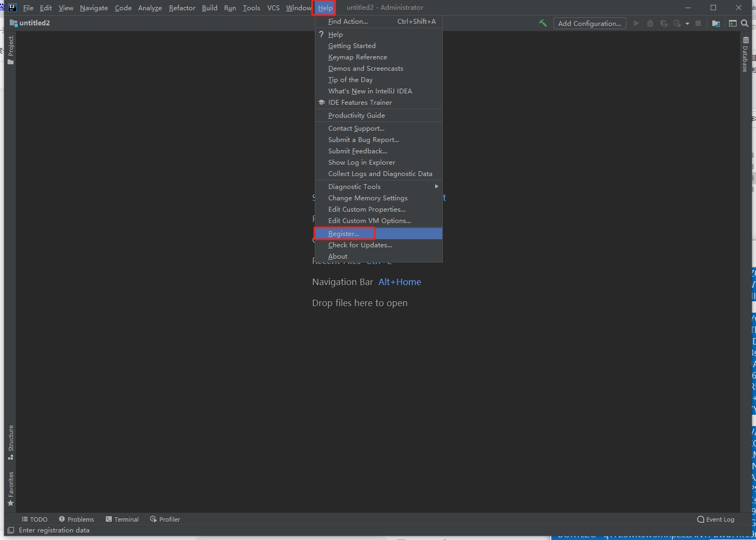
Task: Click the green Build Project hammer icon
Action: (543, 23)
